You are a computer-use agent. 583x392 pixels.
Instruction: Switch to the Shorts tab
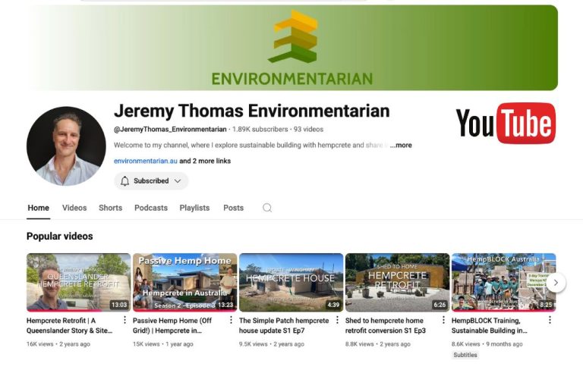[x=110, y=208]
